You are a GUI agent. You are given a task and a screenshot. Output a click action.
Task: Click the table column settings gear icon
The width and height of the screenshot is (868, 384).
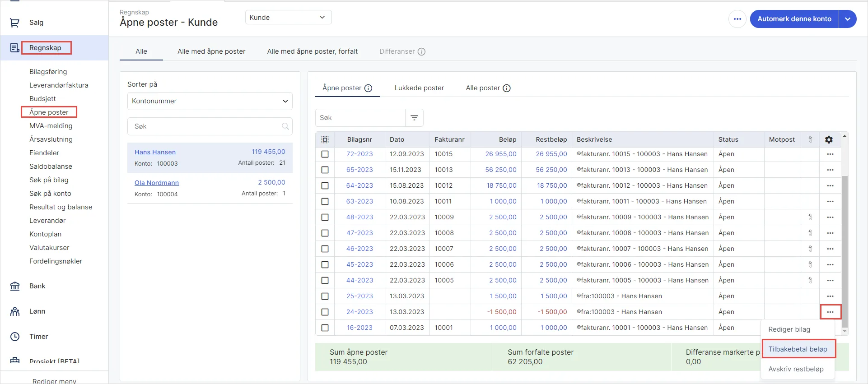click(829, 140)
